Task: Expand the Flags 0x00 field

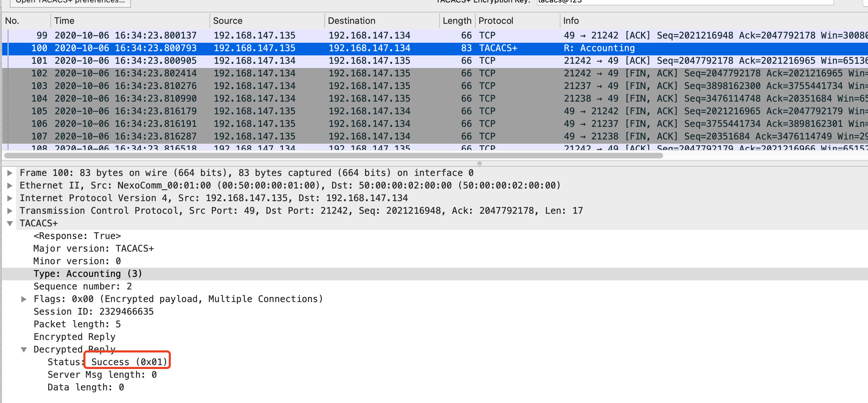Action: [24, 299]
